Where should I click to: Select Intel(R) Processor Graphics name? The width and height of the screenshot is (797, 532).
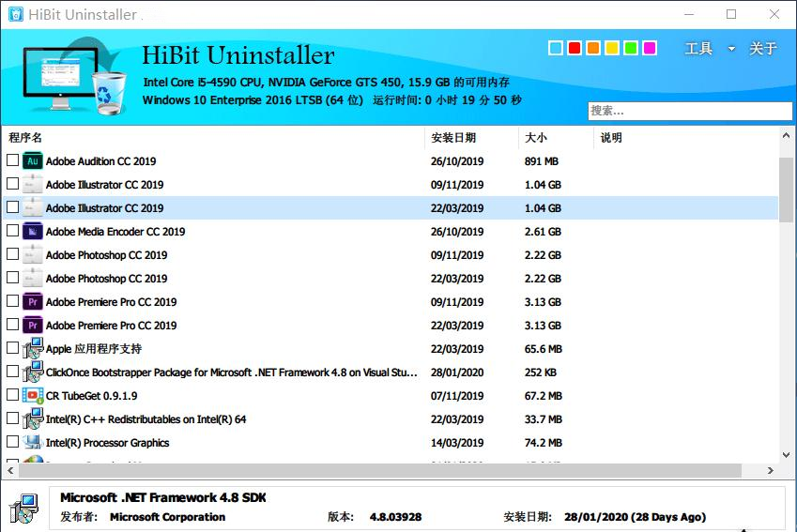click(x=107, y=443)
